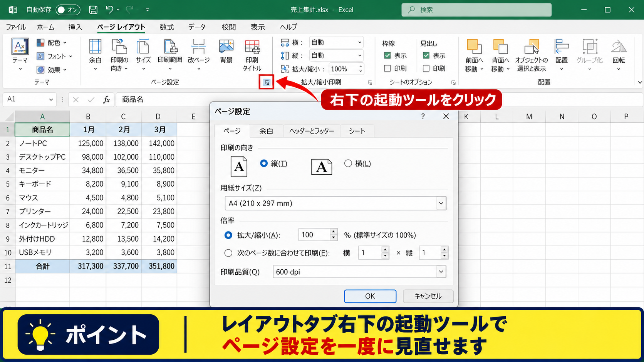Click the 背景 background image button

[x=226, y=51]
